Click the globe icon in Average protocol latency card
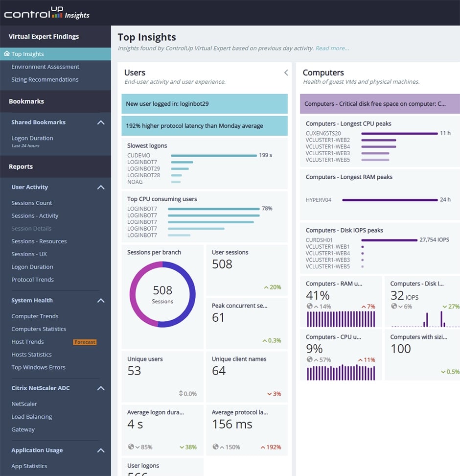Image resolution: width=460 pixels, height=476 pixels. coord(215,447)
